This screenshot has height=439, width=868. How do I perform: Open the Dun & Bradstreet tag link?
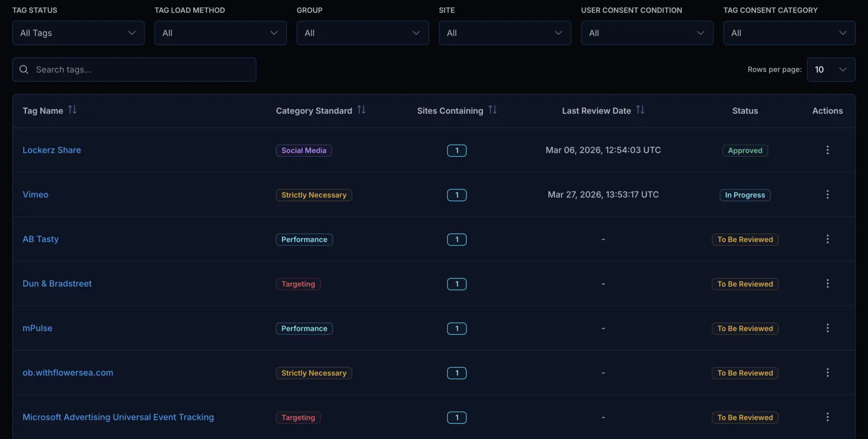(57, 283)
